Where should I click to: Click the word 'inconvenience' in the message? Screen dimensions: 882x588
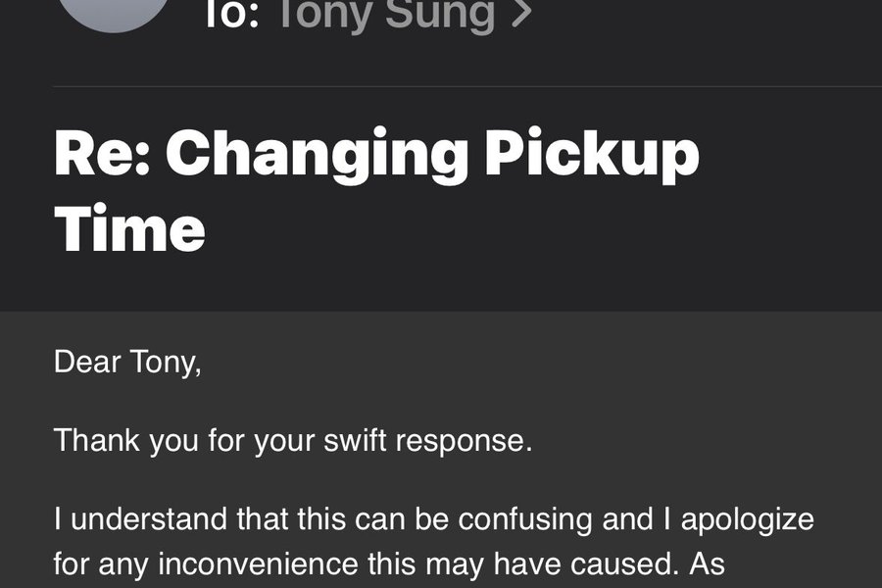pyautogui.click(x=258, y=563)
